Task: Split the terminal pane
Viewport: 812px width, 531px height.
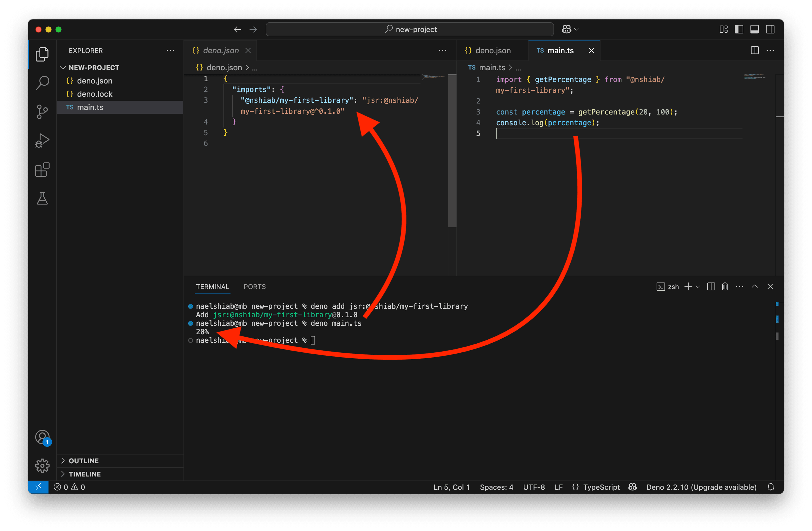Action: point(711,287)
